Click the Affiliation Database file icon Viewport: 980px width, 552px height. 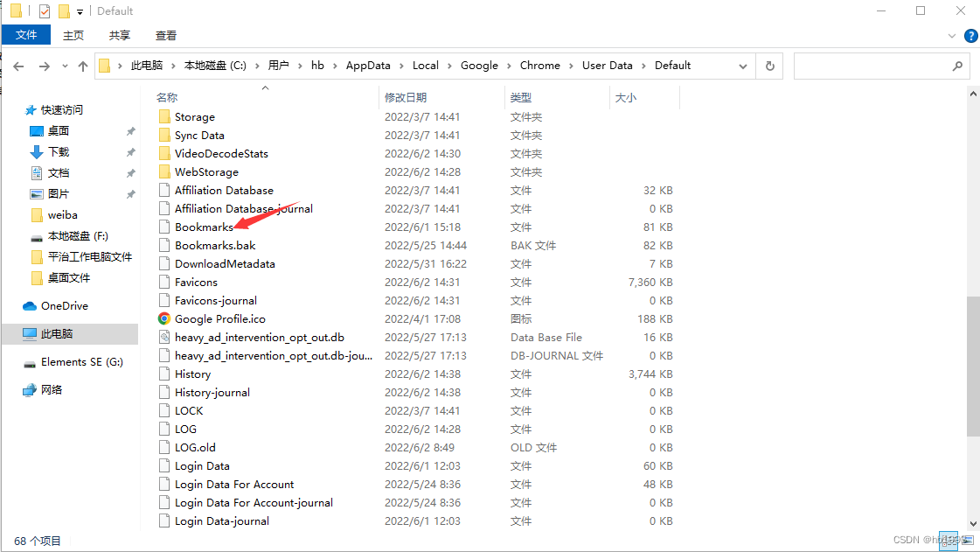[164, 191]
